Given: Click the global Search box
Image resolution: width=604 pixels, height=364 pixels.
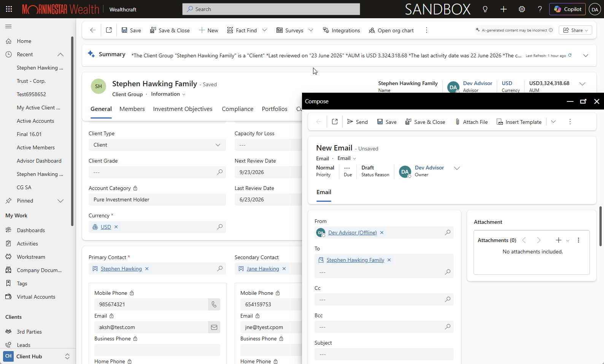Looking at the screenshot, I should pyautogui.click(x=271, y=9).
